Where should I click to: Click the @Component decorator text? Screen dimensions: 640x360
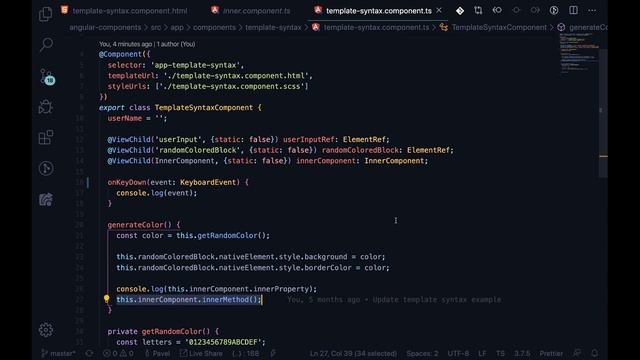pyautogui.click(x=120, y=54)
